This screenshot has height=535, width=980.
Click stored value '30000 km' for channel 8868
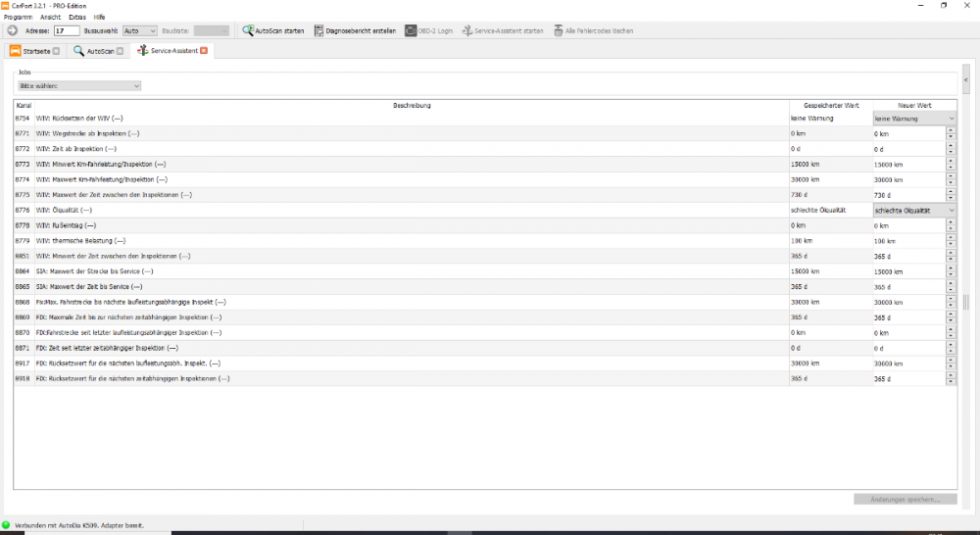tap(805, 302)
